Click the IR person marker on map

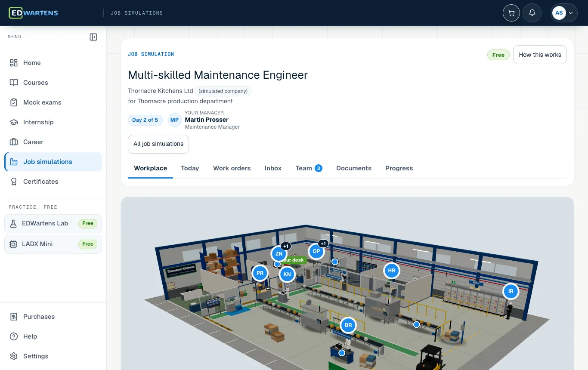pyautogui.click(x=511, y=291)
